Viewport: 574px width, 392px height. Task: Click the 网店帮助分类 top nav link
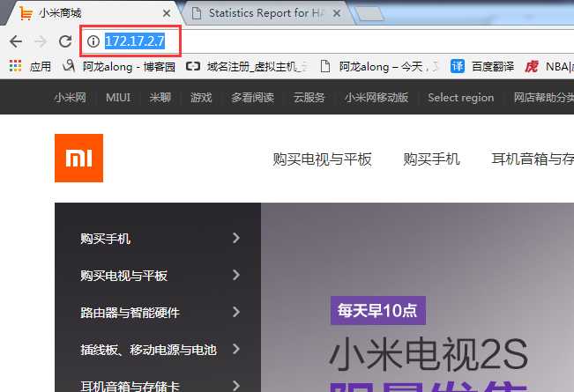544,97
